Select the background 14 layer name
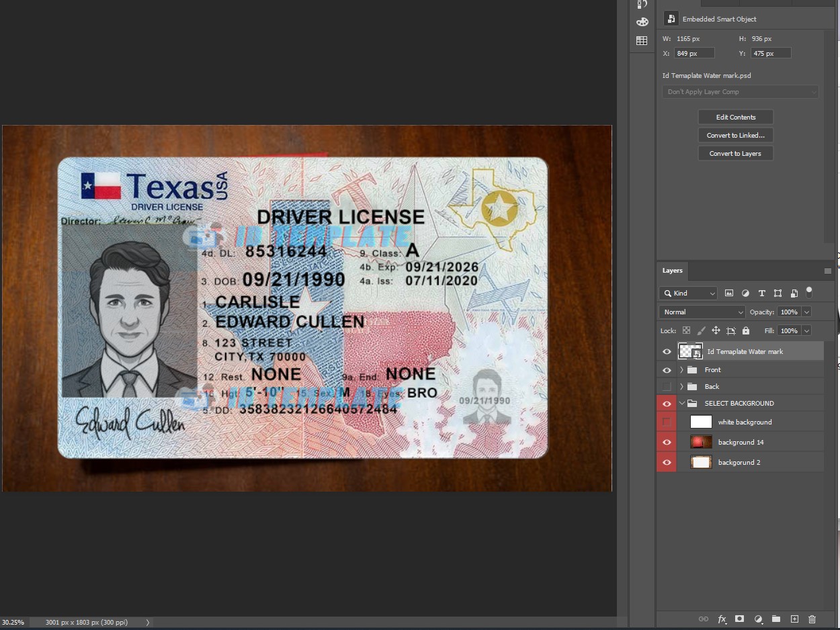Screen dimensions: 840x630 pos(741,443)
